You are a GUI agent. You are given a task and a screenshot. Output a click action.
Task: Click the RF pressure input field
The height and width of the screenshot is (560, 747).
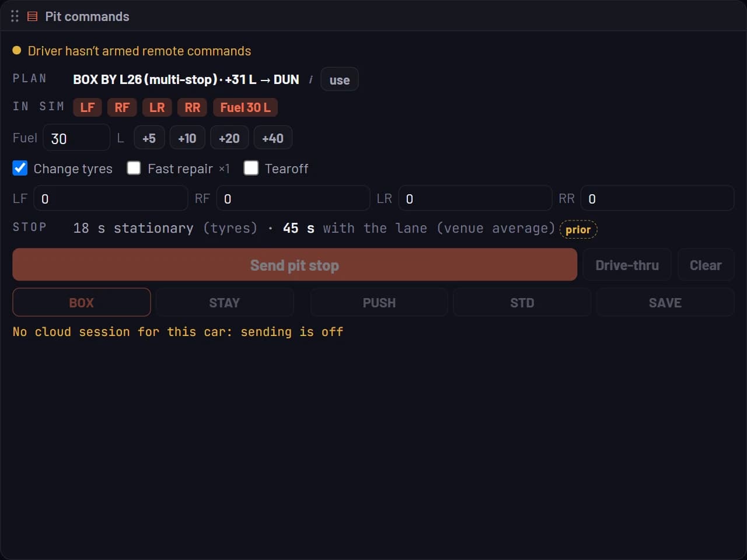[293, 198]
